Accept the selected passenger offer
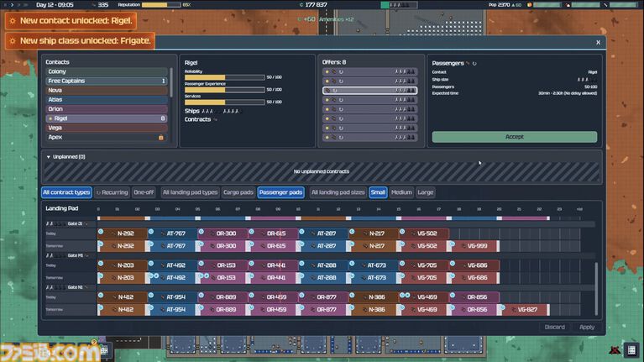The width and height of the screenshot is (644, 362). point(514,137)
